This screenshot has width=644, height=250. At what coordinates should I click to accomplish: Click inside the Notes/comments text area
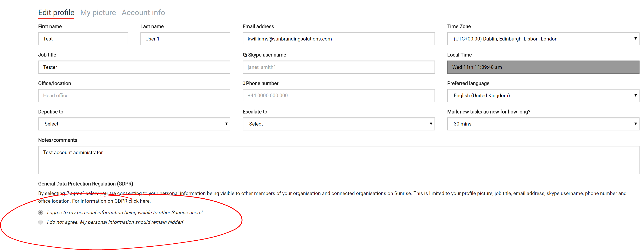click(338, 160)
